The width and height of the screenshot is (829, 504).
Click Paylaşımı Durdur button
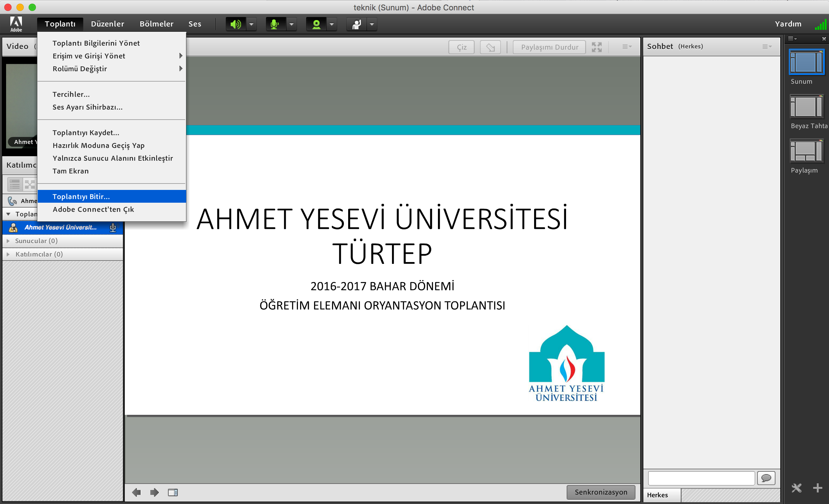549,47
